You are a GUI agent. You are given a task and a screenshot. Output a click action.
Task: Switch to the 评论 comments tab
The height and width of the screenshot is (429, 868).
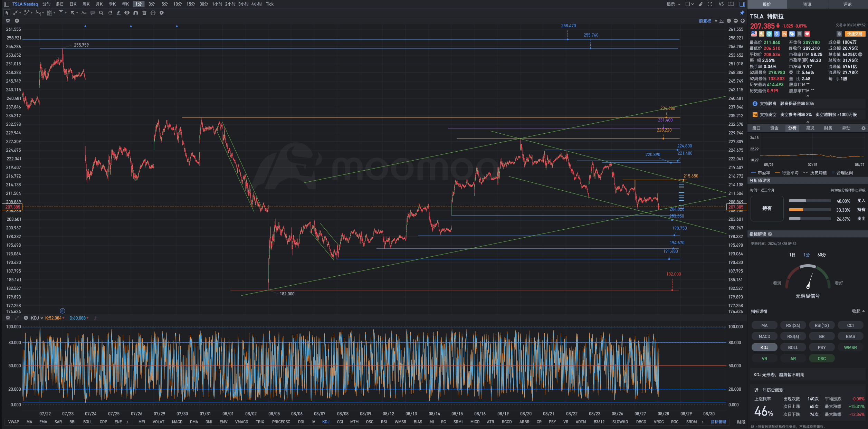click(x=848, y=4)
